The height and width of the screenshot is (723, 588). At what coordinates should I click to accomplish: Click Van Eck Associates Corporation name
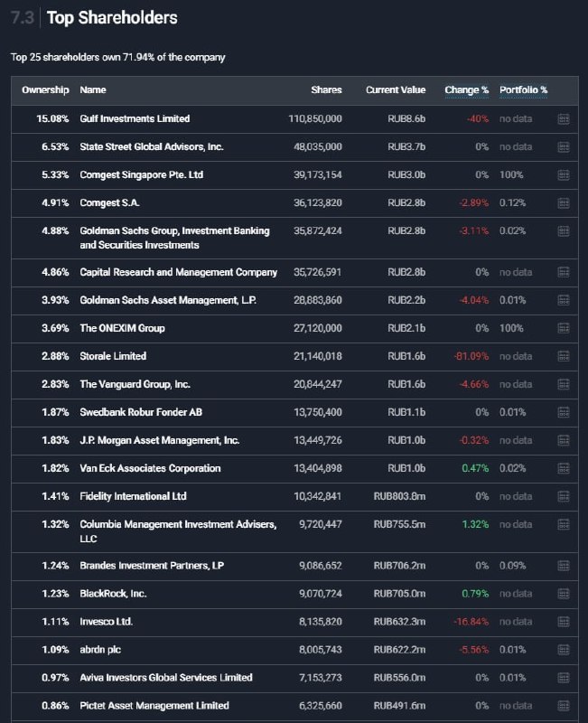coord(150,468)
